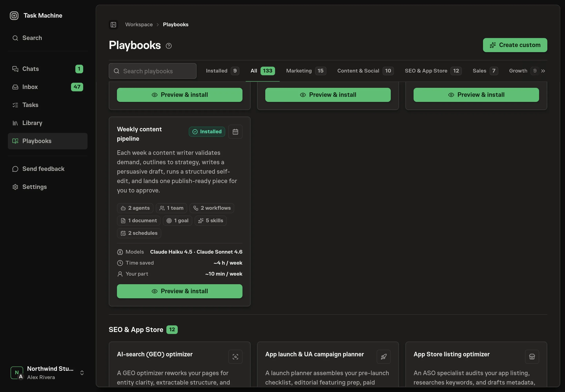Viewport: 565px width, 392px height.
Task: Select Playbooks in the sidebar
Action: pos(48,141)
